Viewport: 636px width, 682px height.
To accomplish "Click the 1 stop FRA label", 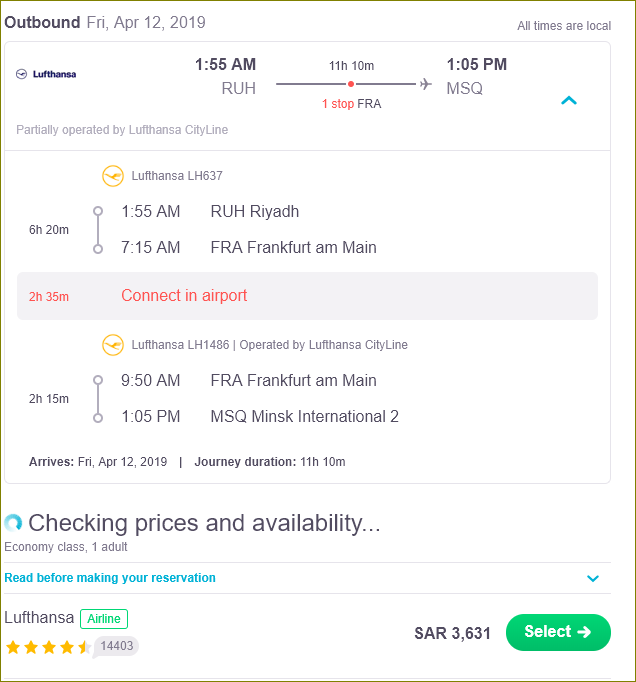I will point(351,104).
